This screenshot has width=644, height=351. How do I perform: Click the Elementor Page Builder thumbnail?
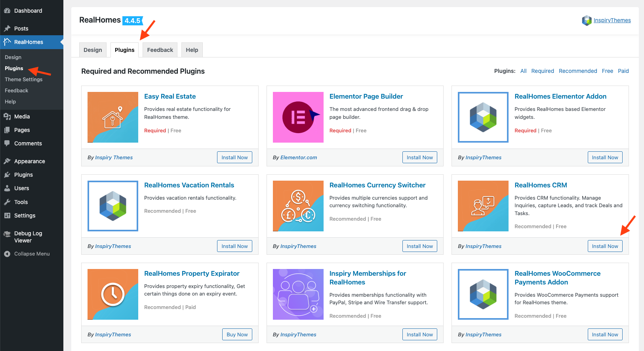click(x=298, y=117)
